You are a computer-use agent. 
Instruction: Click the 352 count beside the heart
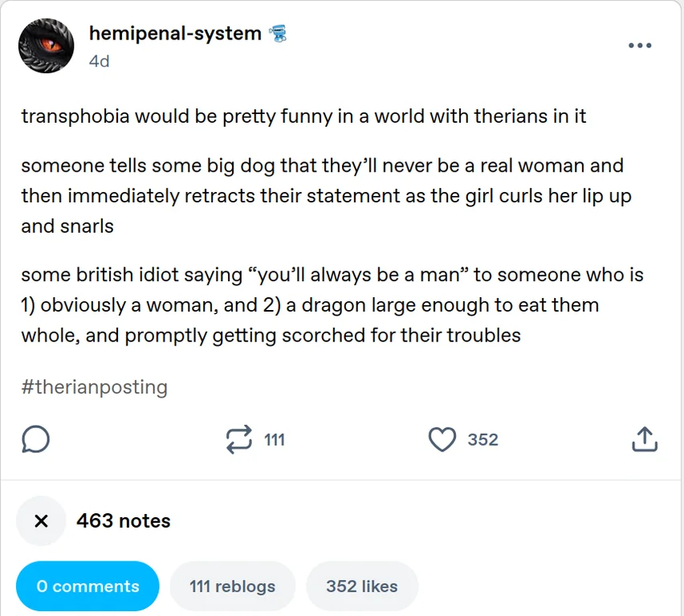pos(482,439)
